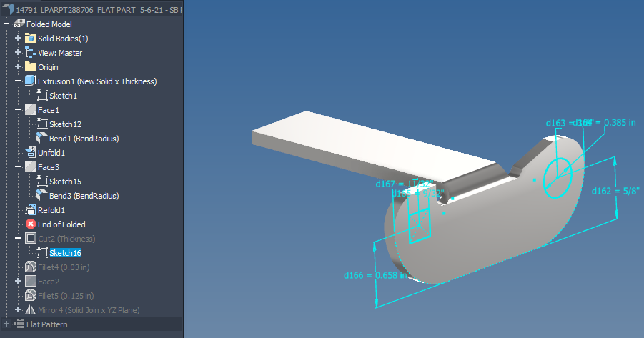Click the Sketch16 sketch icon
Screen dimensions: 644x338
pyautogui.click(x=42, y=252)
